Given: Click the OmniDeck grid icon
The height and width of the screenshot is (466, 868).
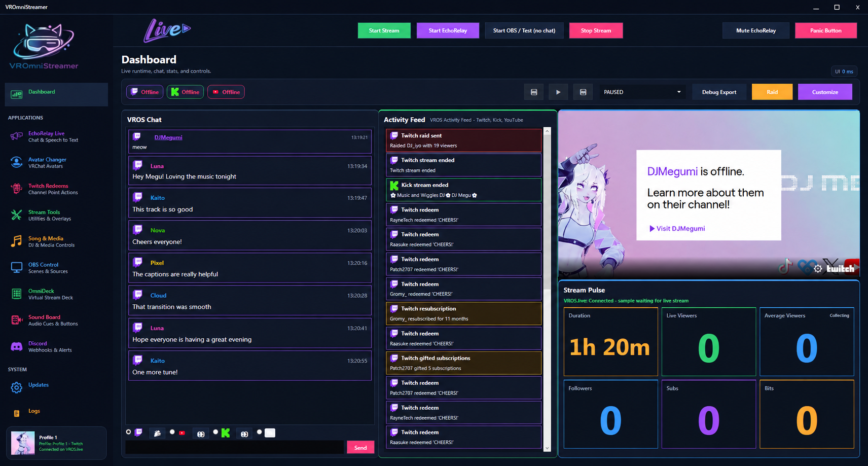Looking at the screenshot, I should click(x=17, y=294).
